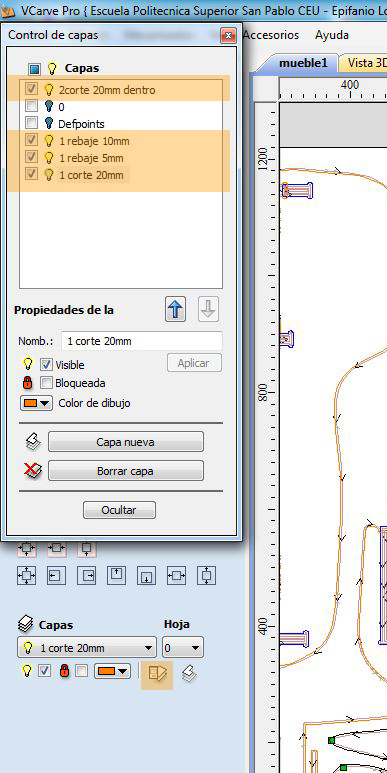Align selection to left inside edge
The width and height of the screenshot is (387, 773).
56,575
